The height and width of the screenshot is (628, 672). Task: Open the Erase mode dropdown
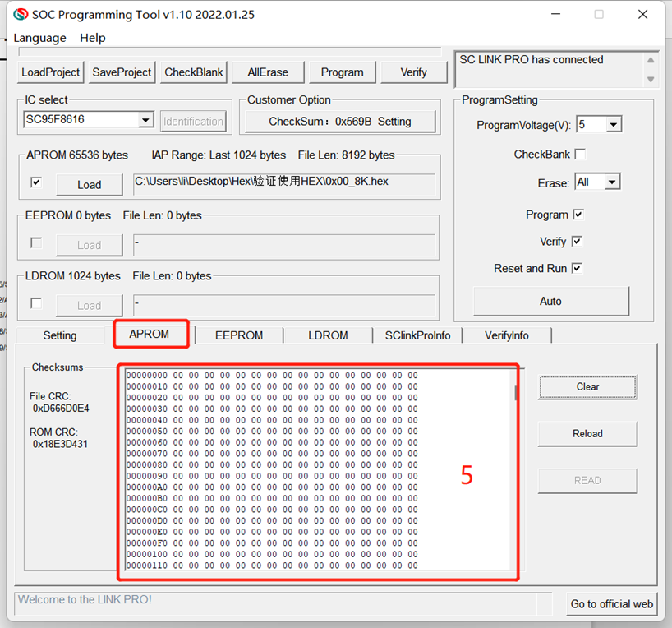(611, 182)
